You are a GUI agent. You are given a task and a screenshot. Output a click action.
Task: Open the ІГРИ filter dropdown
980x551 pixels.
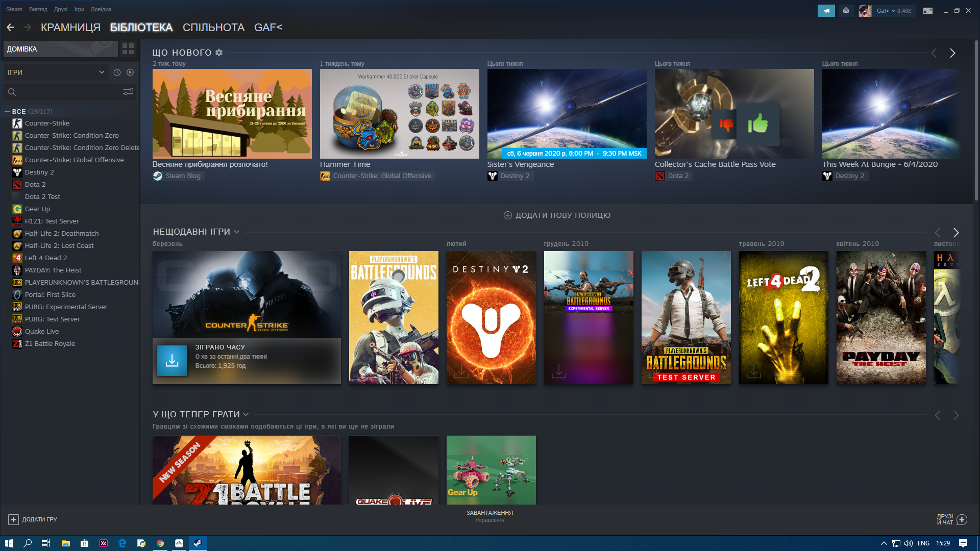click(x=56, y=72)
